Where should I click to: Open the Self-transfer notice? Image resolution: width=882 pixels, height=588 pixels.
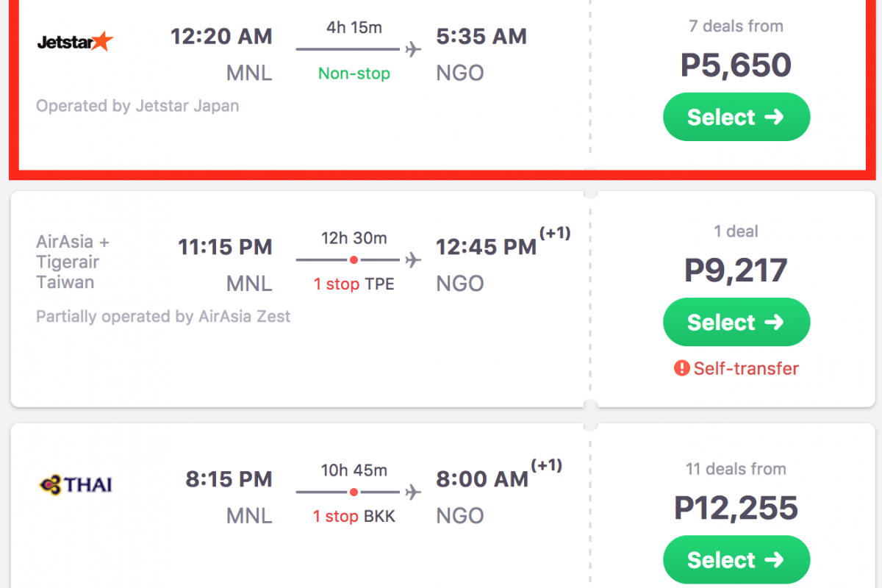(745, 368)
